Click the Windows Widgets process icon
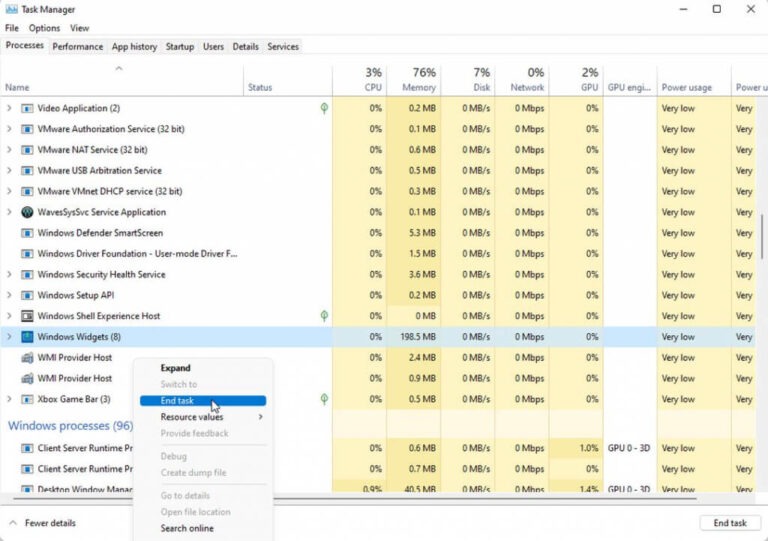The width and height of the screenshot is (768, 541). pos(27,337)
